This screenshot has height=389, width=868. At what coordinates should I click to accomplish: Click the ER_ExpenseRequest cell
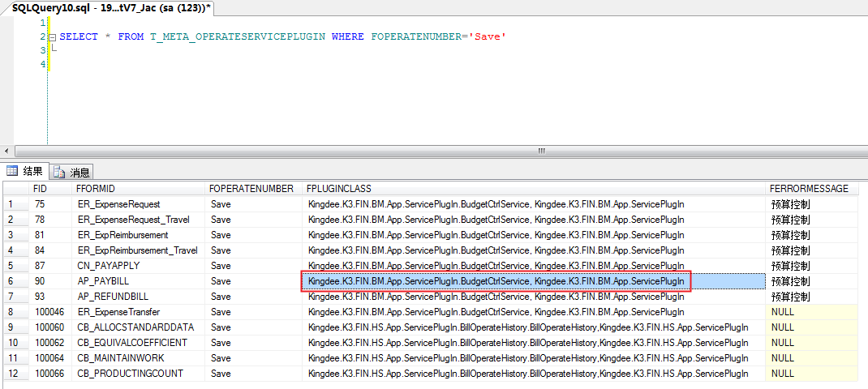tap(139, 204)
